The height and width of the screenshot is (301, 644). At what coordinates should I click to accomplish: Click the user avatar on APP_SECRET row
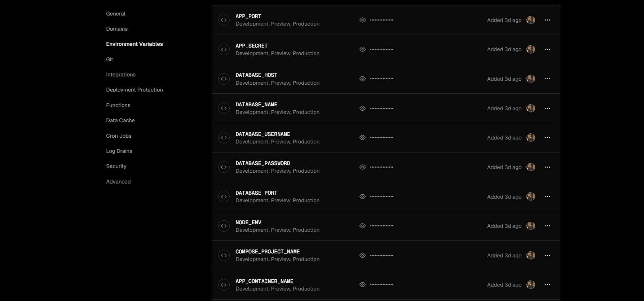(x=530, y=49)
